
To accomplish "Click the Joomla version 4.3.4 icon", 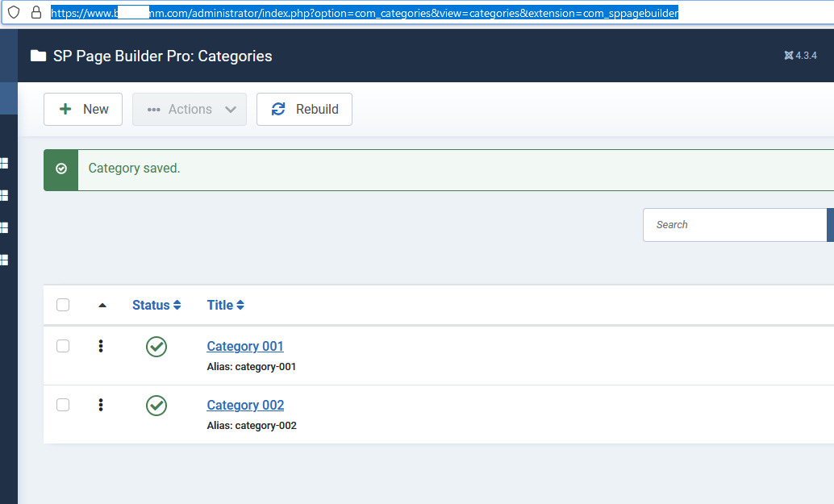I will 789,56.
